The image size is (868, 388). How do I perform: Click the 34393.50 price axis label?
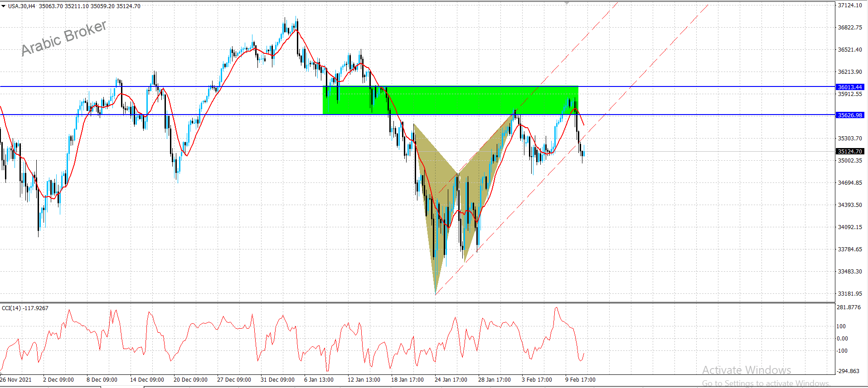click(x=850, y=205)
